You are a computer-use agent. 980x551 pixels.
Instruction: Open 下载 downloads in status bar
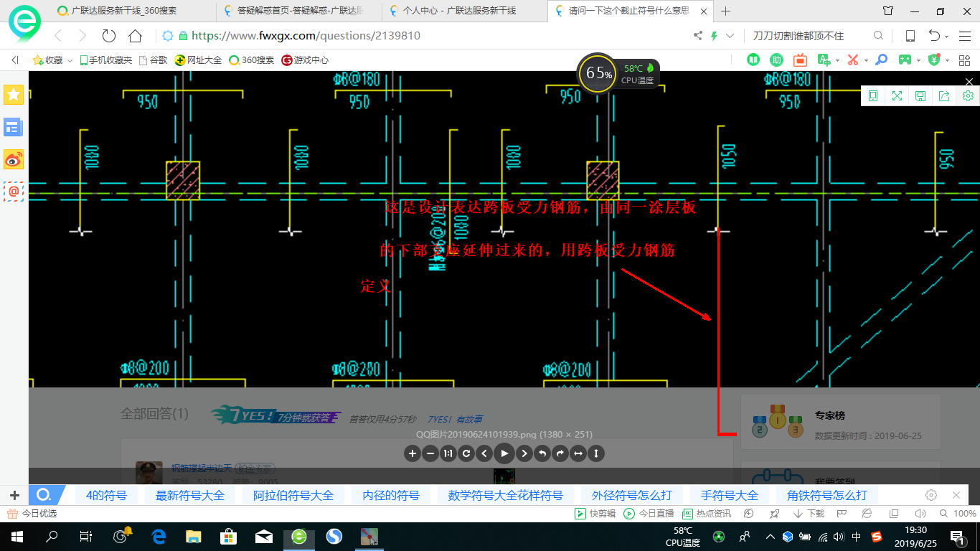(x=809, y=514)
